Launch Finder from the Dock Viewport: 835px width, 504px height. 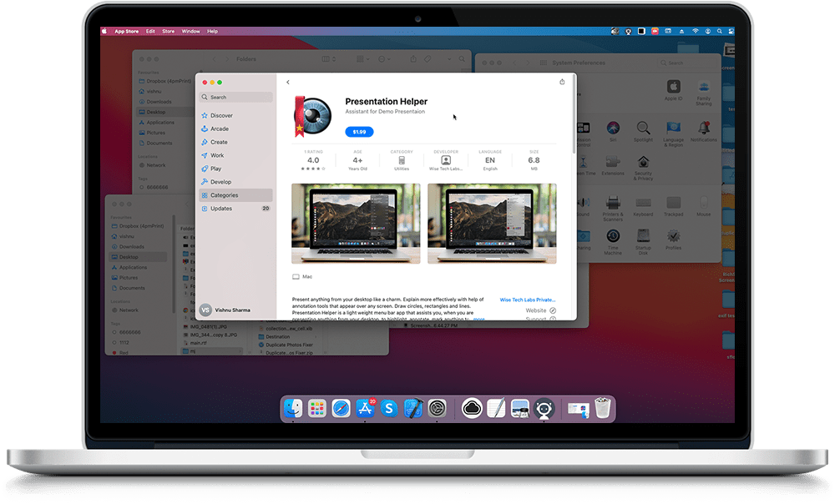[x=293, y=408]
